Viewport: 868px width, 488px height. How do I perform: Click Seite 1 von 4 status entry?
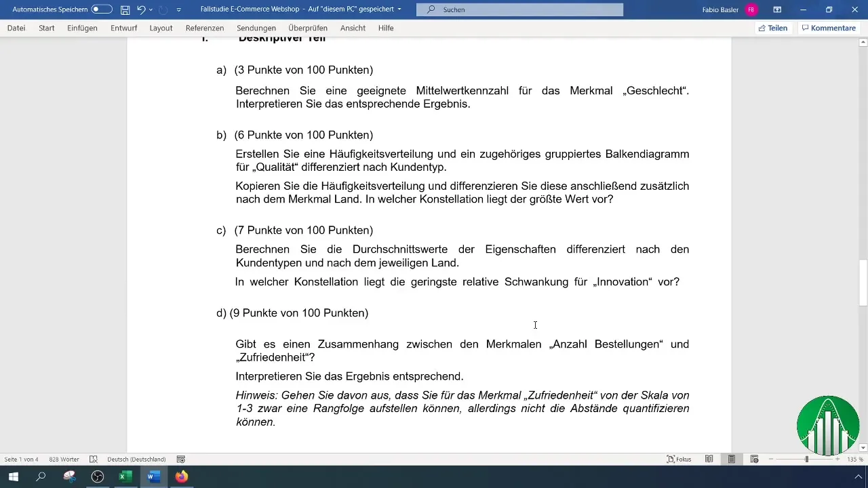pyautogui.click(x=21, y=460)
